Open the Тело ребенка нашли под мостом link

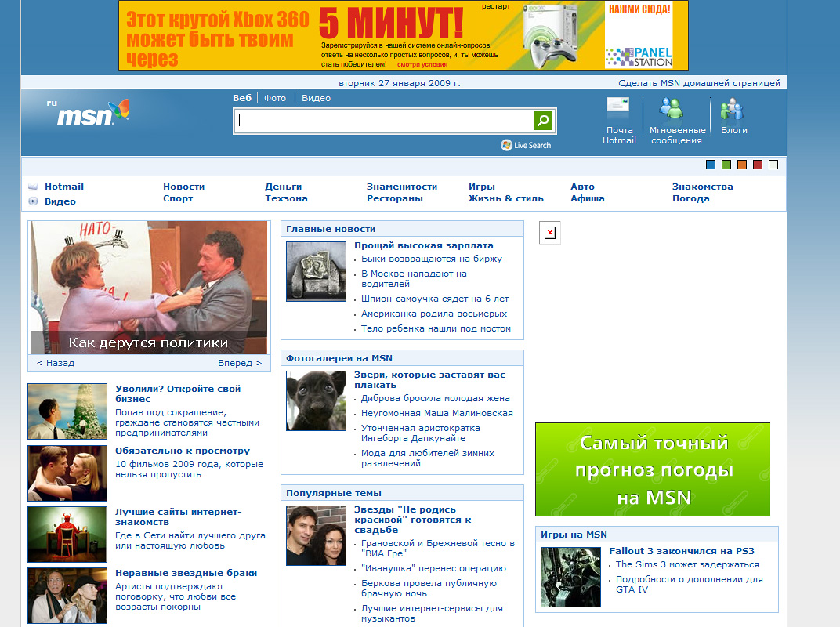(x=436, y=328)
